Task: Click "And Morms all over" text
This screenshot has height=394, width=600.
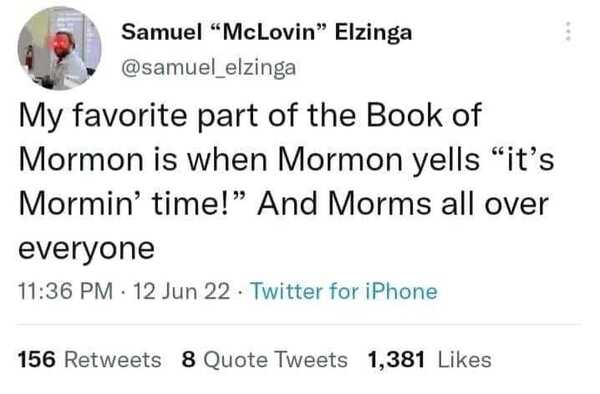Action: pos(403,204)
